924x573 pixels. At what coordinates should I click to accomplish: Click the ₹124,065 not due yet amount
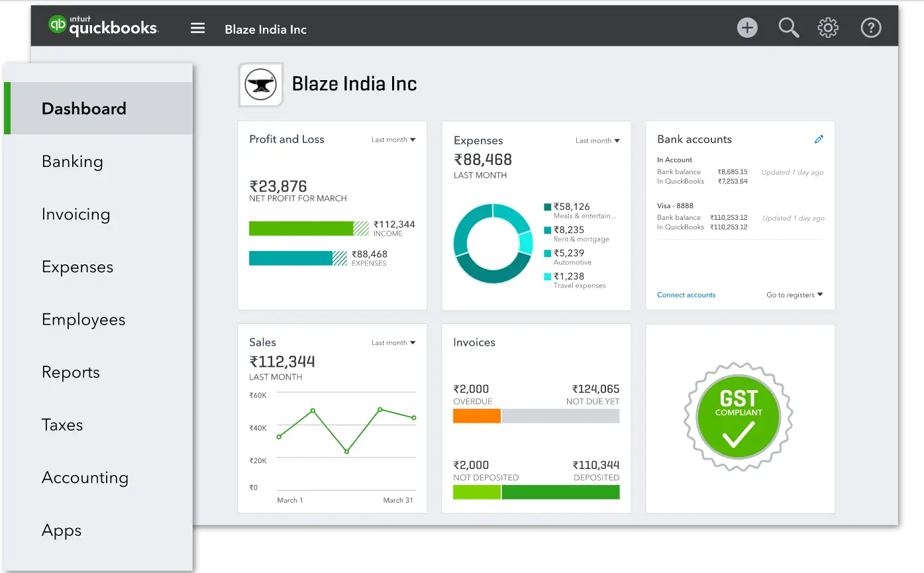596,389
